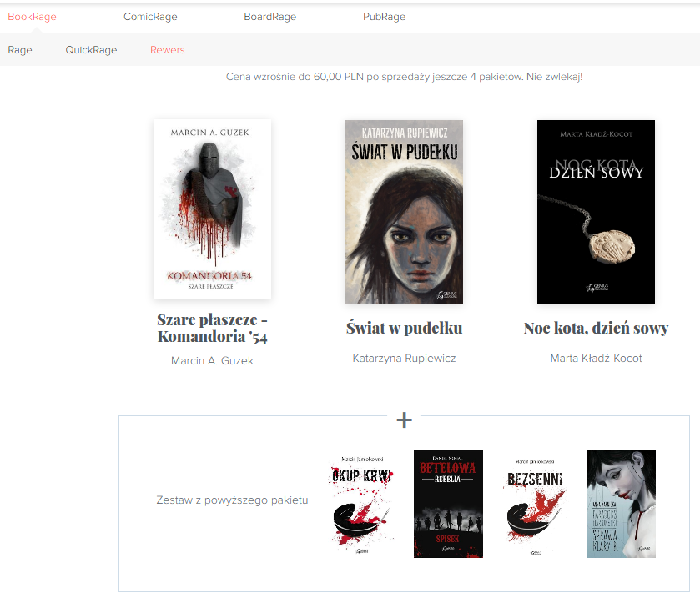The width and height of the screenshot is (700, 598).
Task: Switch to the BookRage tab
Action: click(x=32, y=17)
